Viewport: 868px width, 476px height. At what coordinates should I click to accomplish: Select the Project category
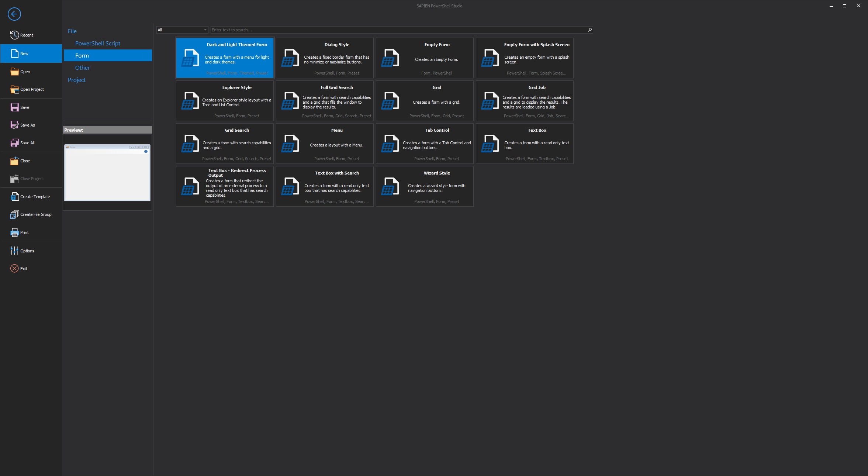click(77, 80)
